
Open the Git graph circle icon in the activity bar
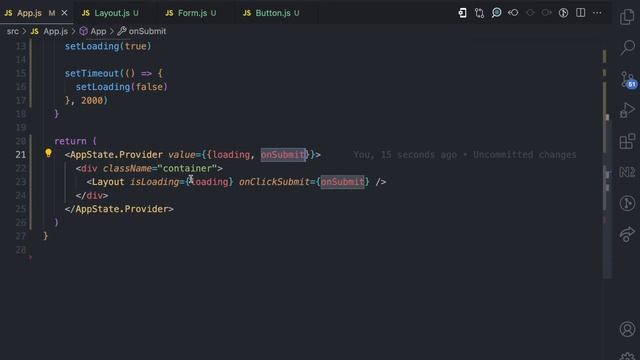(x=627, y=203)
